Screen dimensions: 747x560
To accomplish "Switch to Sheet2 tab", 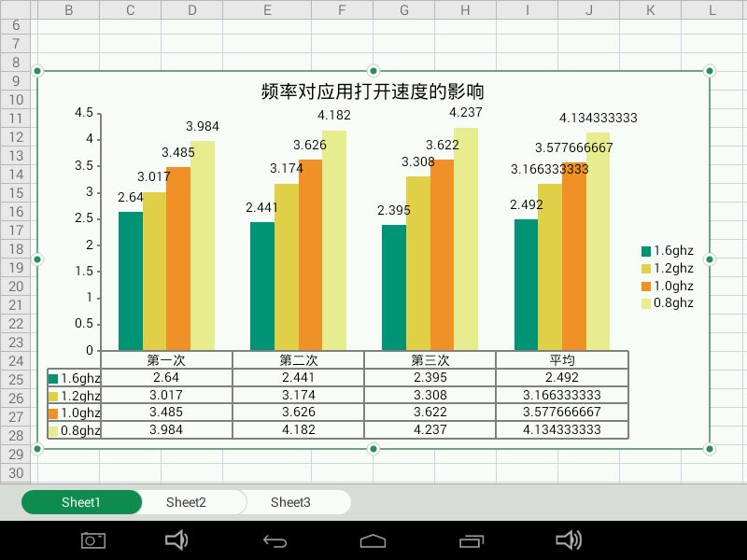I will pos(186,502).
